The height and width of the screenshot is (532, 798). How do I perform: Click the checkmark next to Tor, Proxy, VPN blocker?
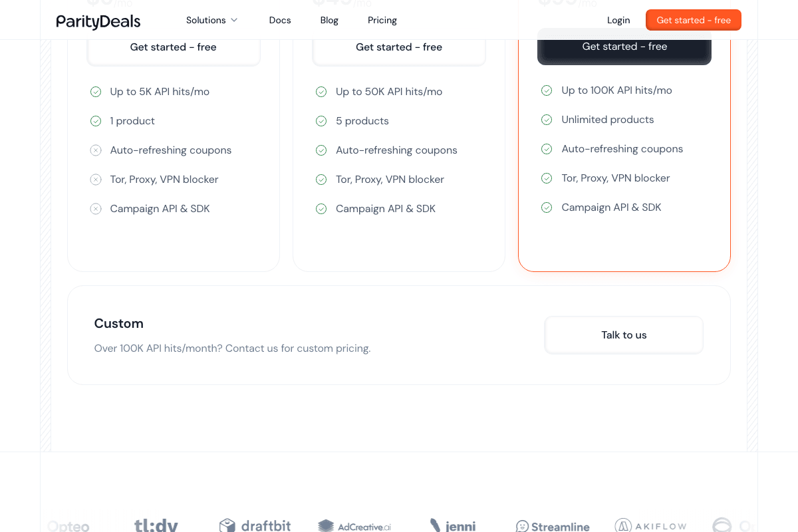(x=321, y=179)
